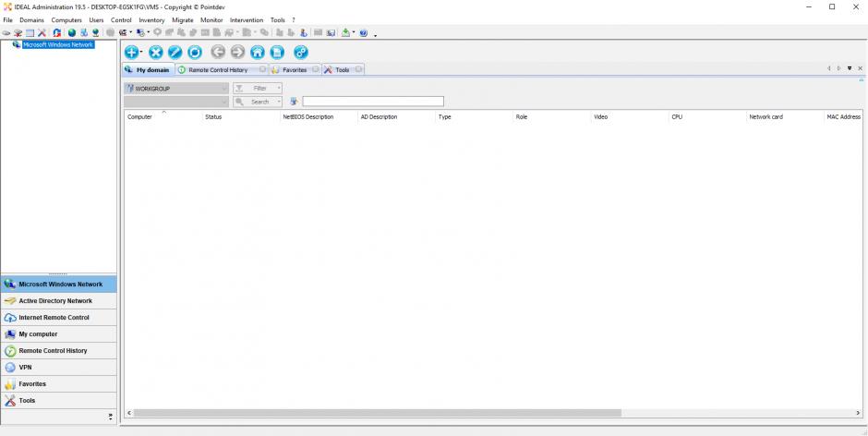Sort by the Status column header

coord(241,117)
